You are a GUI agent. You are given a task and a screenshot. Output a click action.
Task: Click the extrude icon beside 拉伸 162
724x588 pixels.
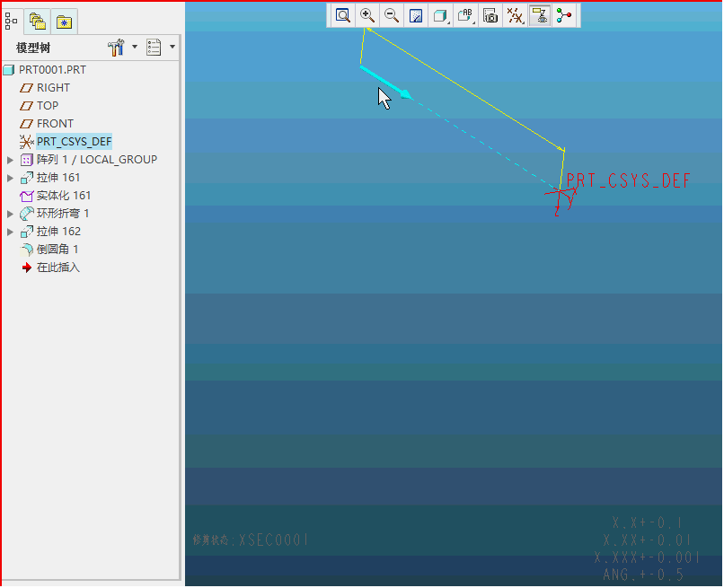pyautogui.click(x=27, y=232)
